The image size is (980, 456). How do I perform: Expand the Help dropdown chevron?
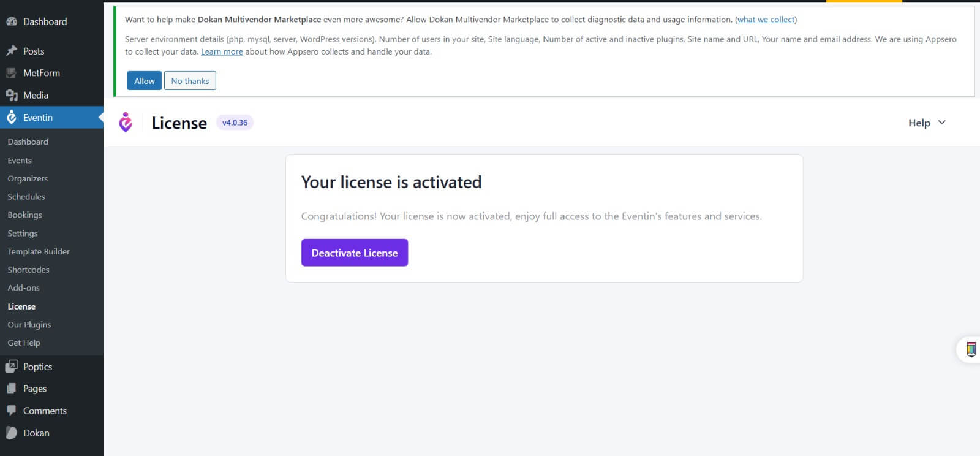pos(942,123)
